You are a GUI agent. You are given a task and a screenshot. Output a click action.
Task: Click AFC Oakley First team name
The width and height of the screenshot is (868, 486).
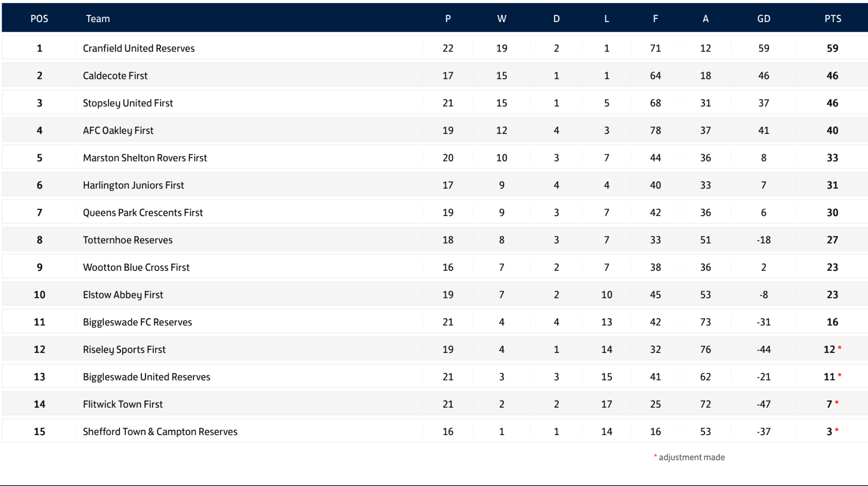118,131
